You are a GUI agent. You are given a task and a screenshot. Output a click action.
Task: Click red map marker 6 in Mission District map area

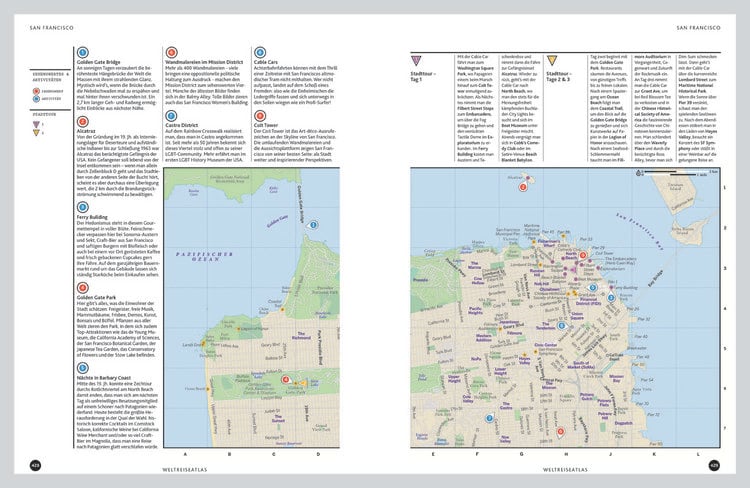(x=561, y=432)
